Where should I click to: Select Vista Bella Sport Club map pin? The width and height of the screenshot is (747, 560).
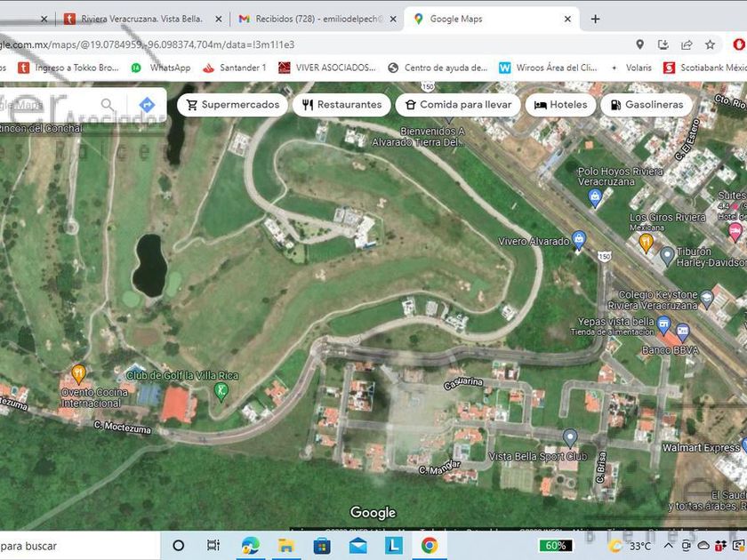tap(570, 437)
